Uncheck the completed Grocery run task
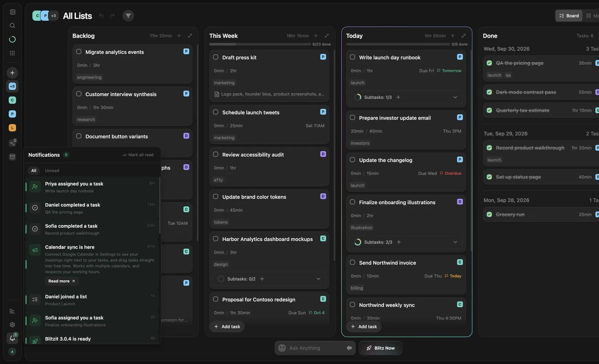599x364 pixels. pyautogui.click(x=489, y=214)
